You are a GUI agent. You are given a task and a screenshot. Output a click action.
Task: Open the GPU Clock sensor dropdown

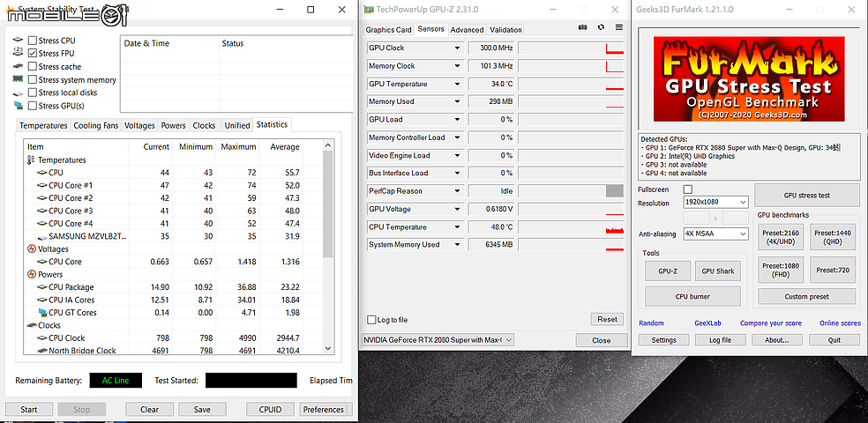(457, 48)
